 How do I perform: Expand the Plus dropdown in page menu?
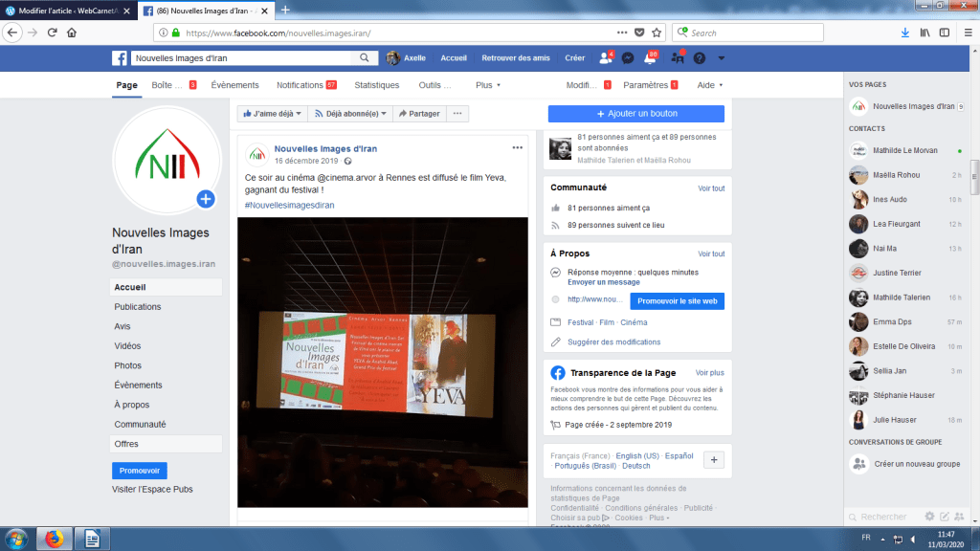pyautogui.click(x=488, y=85)
